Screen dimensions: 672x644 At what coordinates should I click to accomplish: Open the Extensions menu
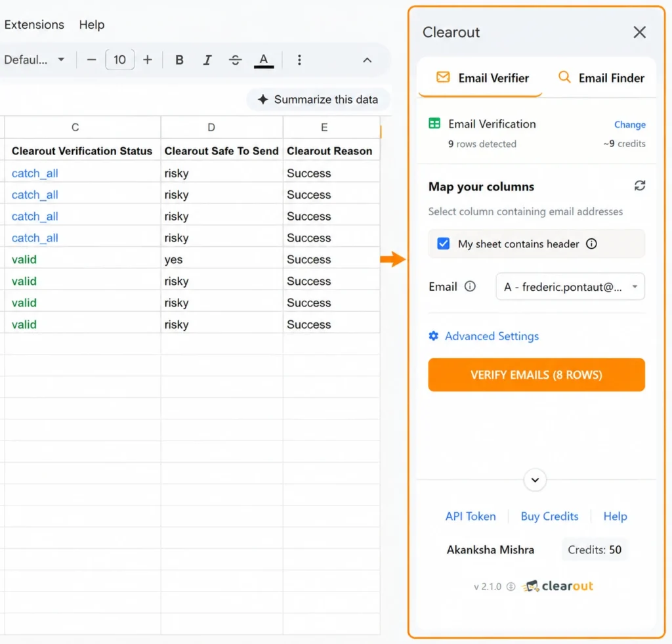34,24
